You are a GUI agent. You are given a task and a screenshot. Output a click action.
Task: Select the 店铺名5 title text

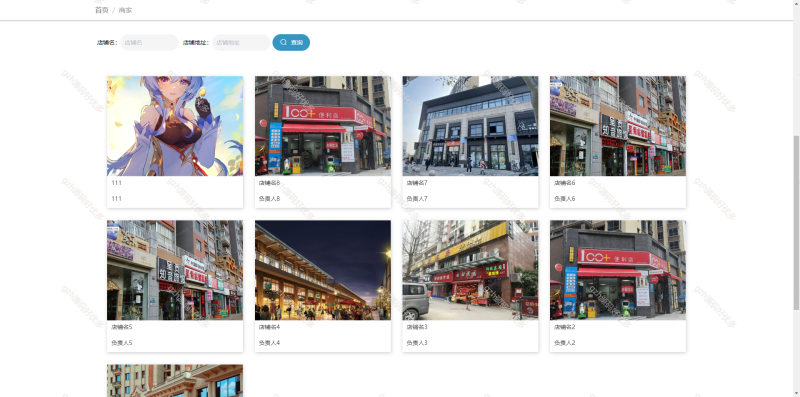click(x=121, y=327)
